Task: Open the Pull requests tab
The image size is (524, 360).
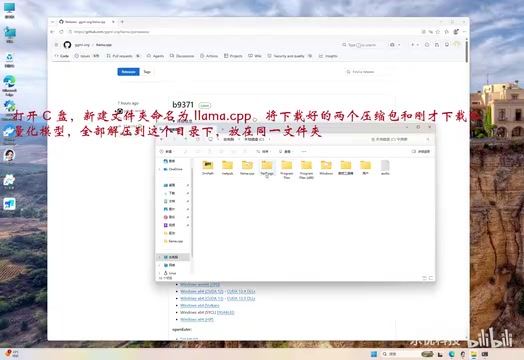Action: (123, 56)
